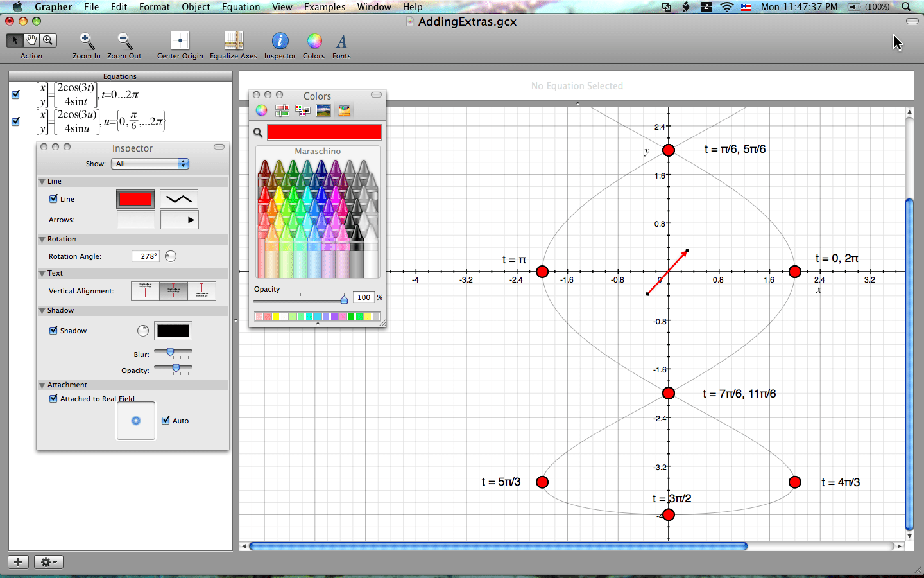Click the add equation plus button
This screenshot has width=924, height=578.
coord(18,562)
